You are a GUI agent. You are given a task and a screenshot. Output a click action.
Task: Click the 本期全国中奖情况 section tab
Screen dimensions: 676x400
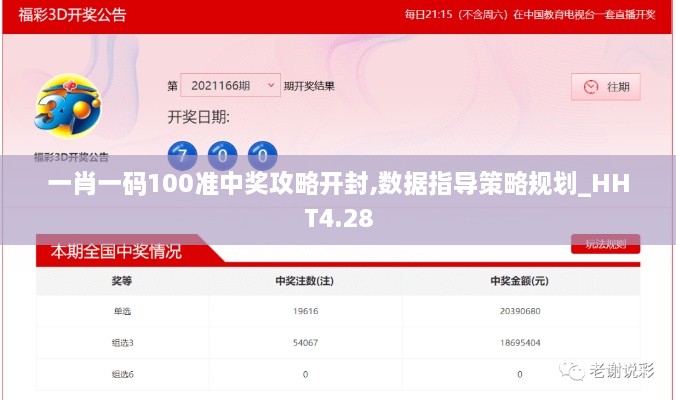(x=116, y=251)
